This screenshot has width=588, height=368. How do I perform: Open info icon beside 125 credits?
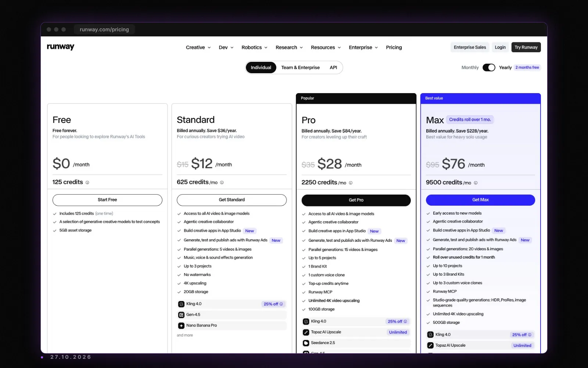point(87,183)
